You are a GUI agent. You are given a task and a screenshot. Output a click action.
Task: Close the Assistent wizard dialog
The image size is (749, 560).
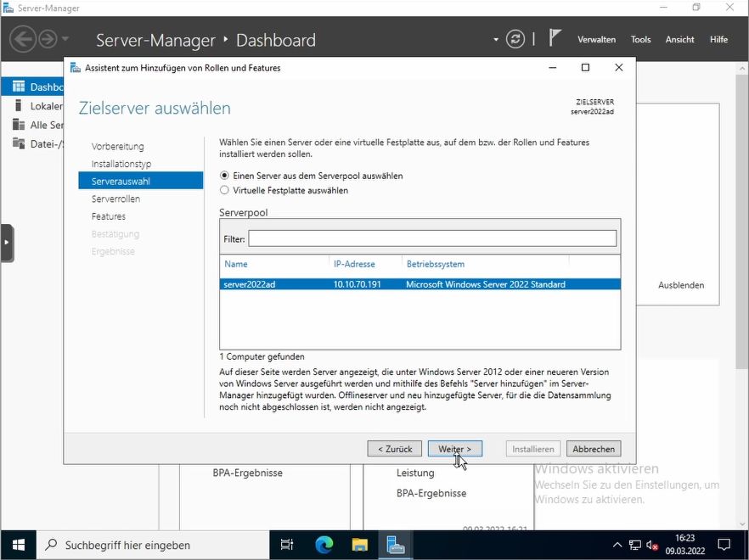(618, 68)
